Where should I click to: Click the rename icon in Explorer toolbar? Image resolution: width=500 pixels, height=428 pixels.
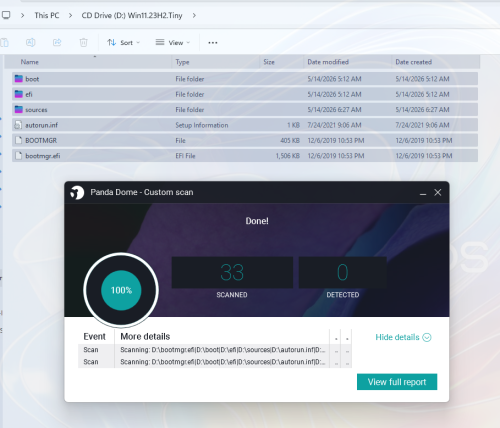[30, 42]
